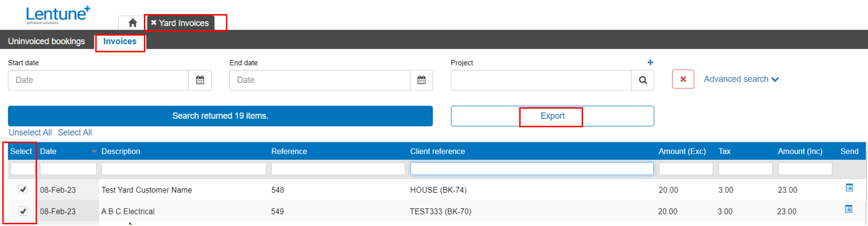Click HOUSE (BK-74) client reference
This screenshot has height=226, width=868.
tap(438, 190)
